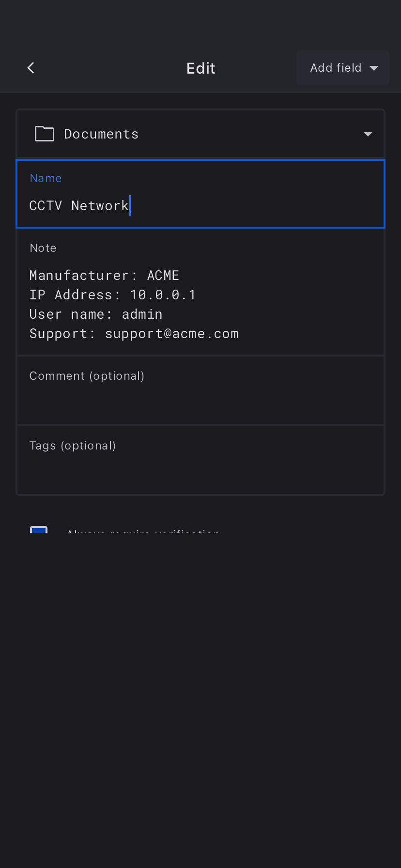This screenshot has height=868, width=401.
Task: Click the Name field label
Action: 46,178
